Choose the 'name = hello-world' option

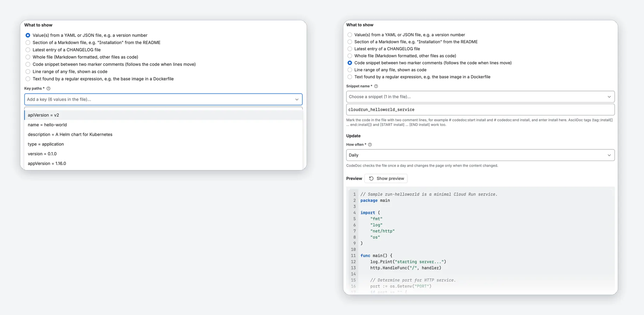pyautogui.click(x=163, y=125)
